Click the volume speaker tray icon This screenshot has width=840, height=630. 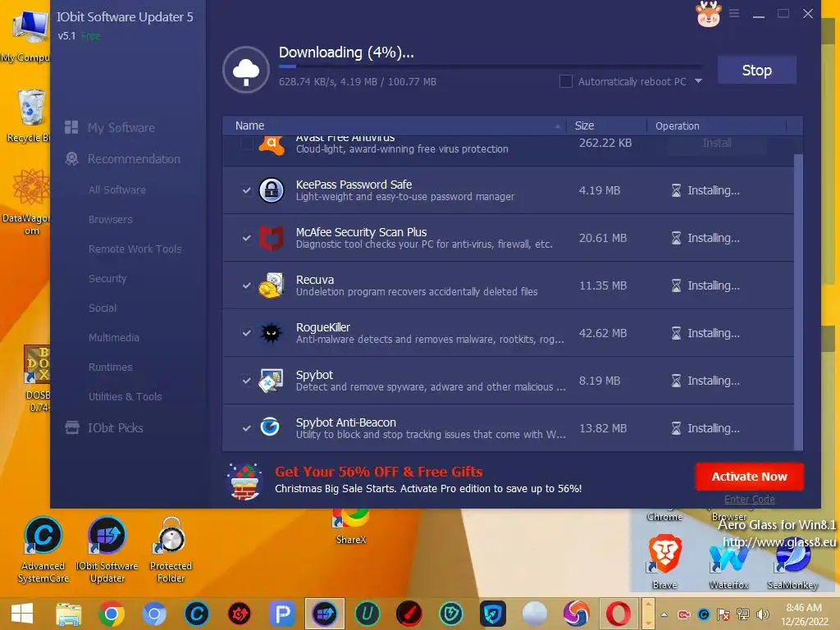coord(762,614)
